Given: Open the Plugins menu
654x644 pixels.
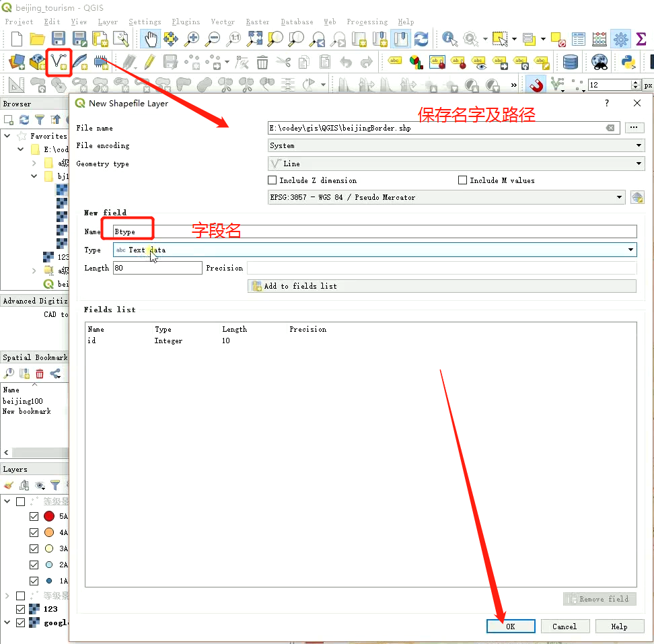Looking at the screenshot, I should (186, 22).
